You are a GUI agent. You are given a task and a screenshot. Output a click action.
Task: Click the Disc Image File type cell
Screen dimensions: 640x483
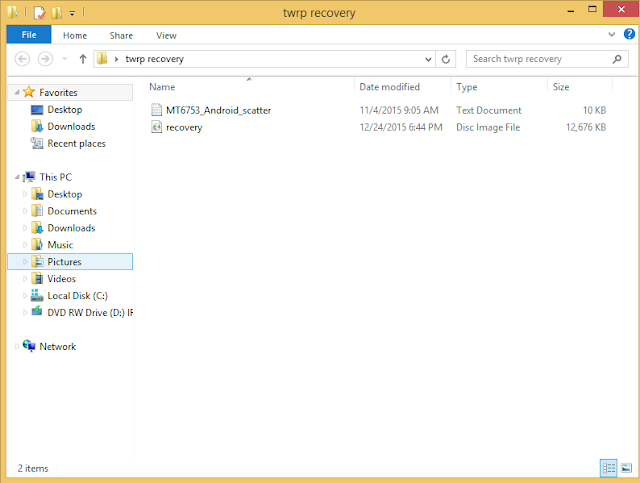click(x=488, y=127)
